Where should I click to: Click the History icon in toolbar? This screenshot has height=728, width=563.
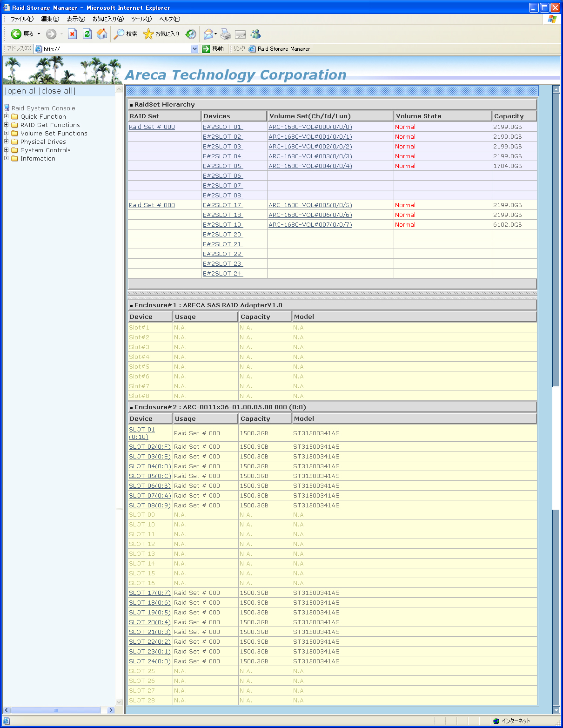click(x=191, y=34)
